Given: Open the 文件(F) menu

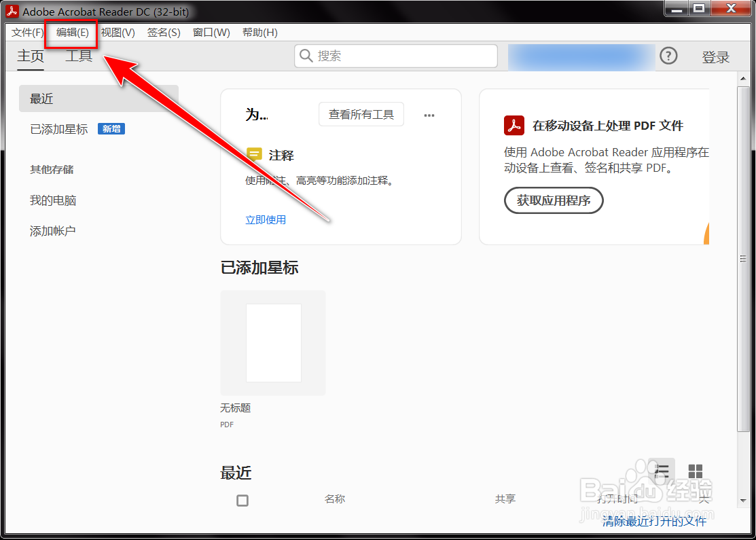Looking at the screenshot, I should (x=27, y=33).
